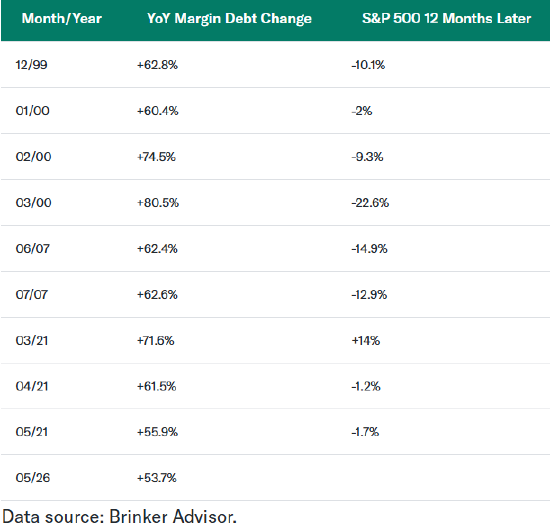Click the -10.1% S&P 500 return

coord(368,65)
